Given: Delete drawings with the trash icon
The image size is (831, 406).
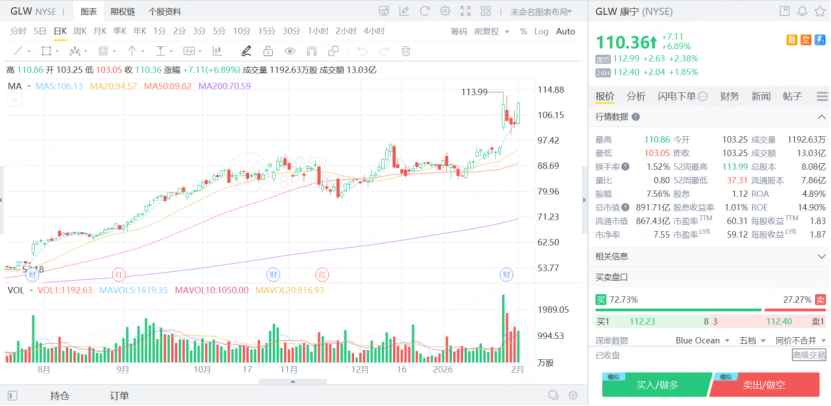Looking at the screenshot, I should tap(406, 51).
